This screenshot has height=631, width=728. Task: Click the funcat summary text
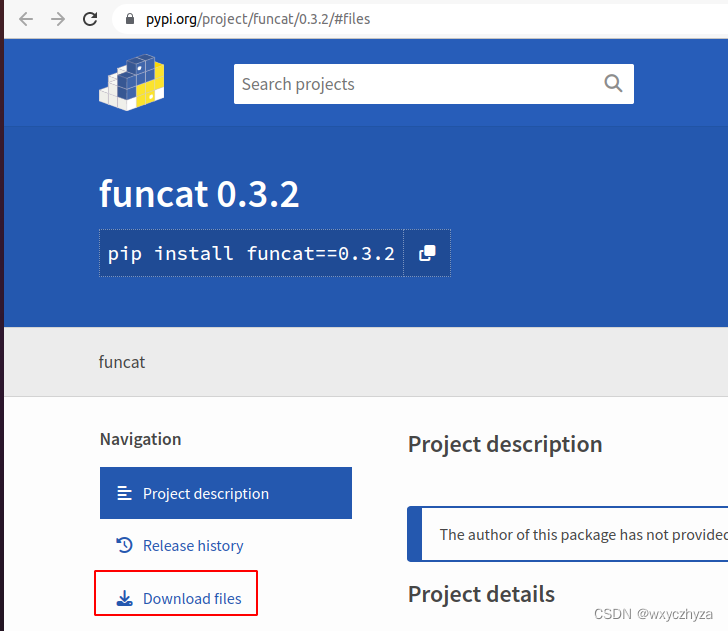[122, 362]
